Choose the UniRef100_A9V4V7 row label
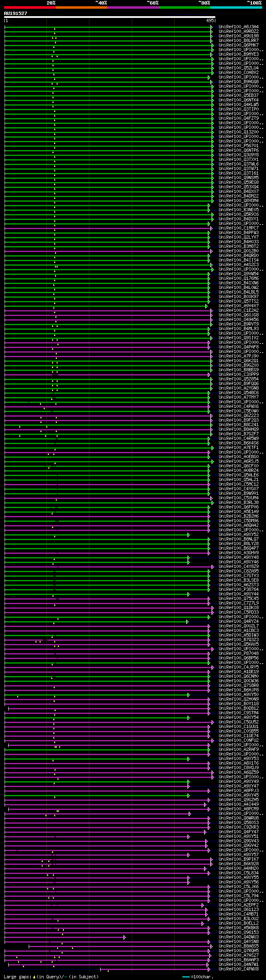 pyautogui.click(x=239, y=306)
